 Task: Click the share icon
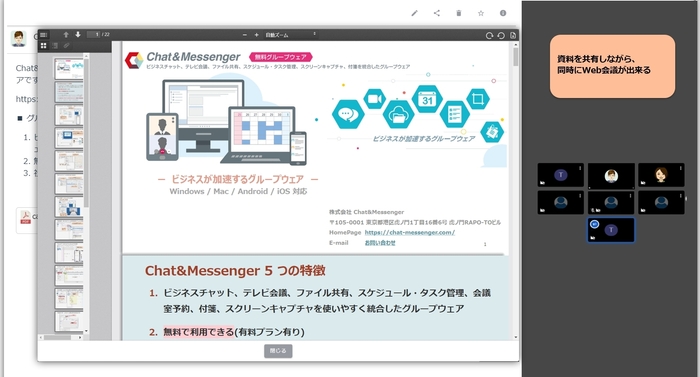pos(437,13)
